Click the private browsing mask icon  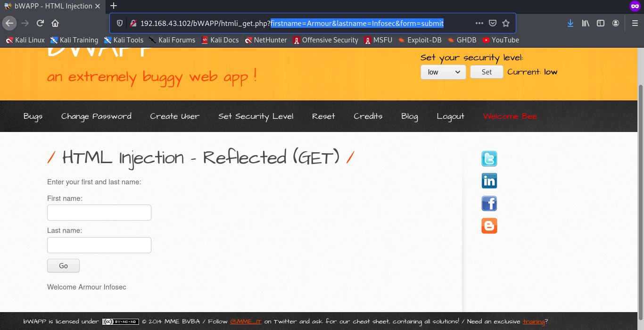click(635, 6)
